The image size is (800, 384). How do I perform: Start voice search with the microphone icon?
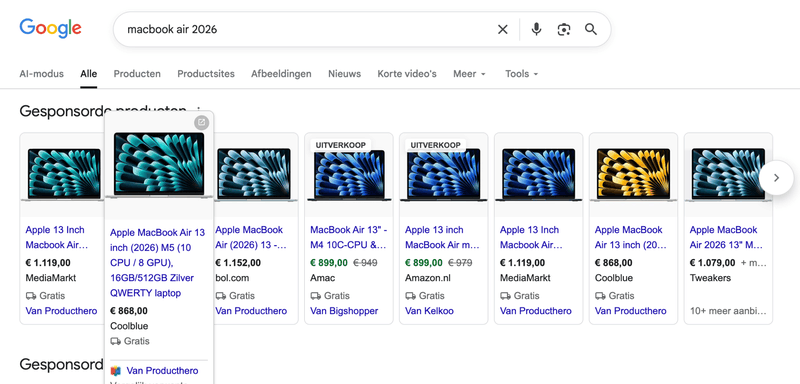536,30
